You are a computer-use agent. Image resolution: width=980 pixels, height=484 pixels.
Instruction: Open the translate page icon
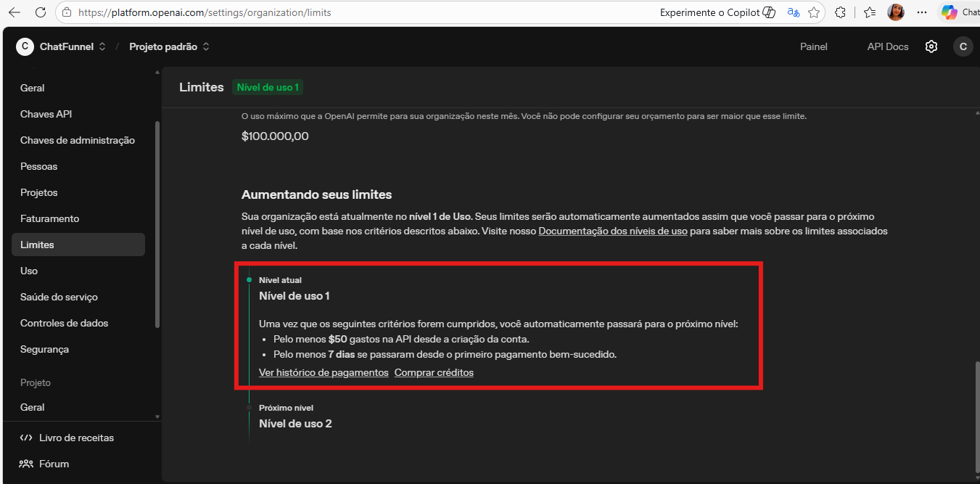[794, 12]
